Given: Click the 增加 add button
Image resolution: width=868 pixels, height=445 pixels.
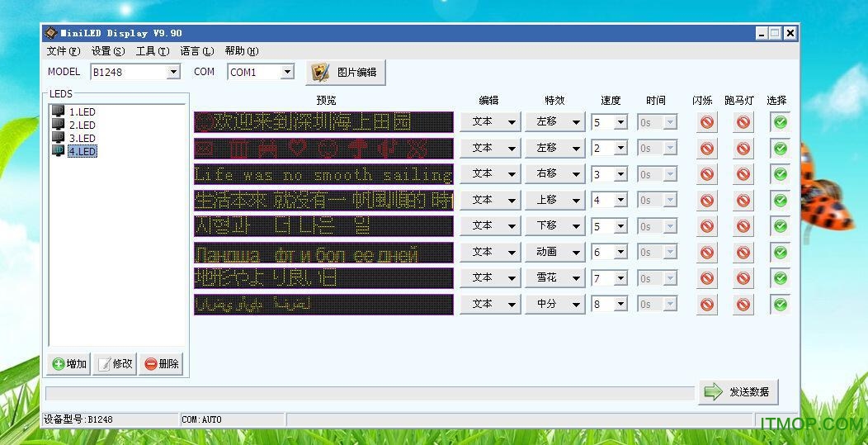Looking at the screenshot, I should click(68, 363).
